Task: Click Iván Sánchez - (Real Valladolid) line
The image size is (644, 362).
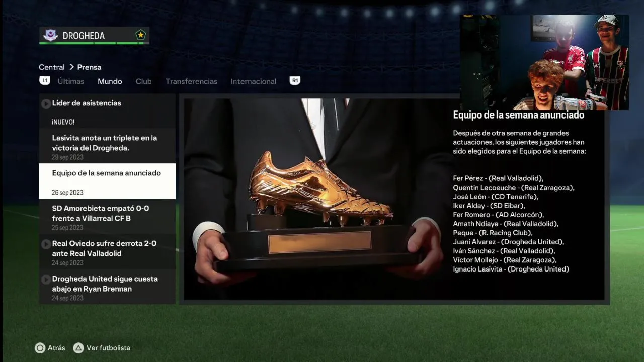Action: point(504,251)
